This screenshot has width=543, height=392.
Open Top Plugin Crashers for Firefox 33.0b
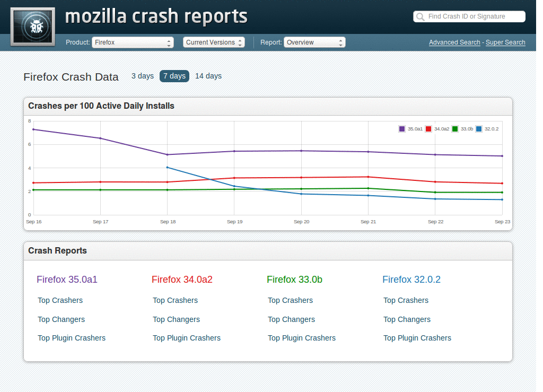(302, 338)
